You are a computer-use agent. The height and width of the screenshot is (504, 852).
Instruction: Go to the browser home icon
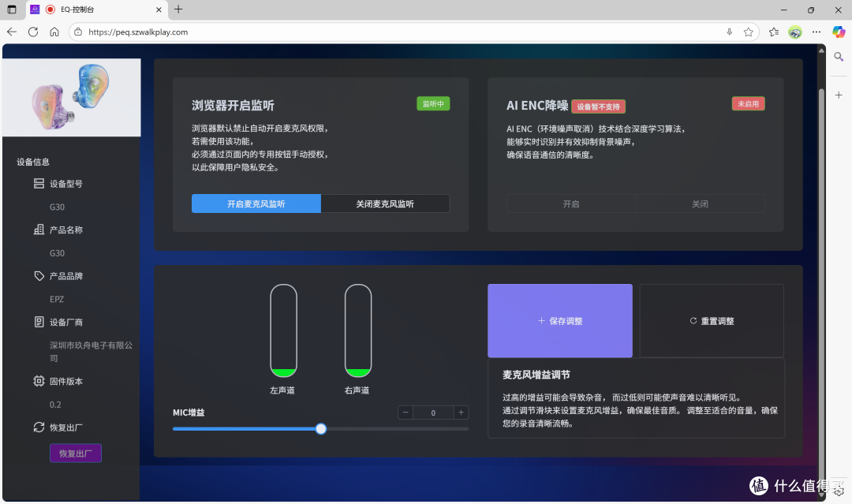point(54,32)
